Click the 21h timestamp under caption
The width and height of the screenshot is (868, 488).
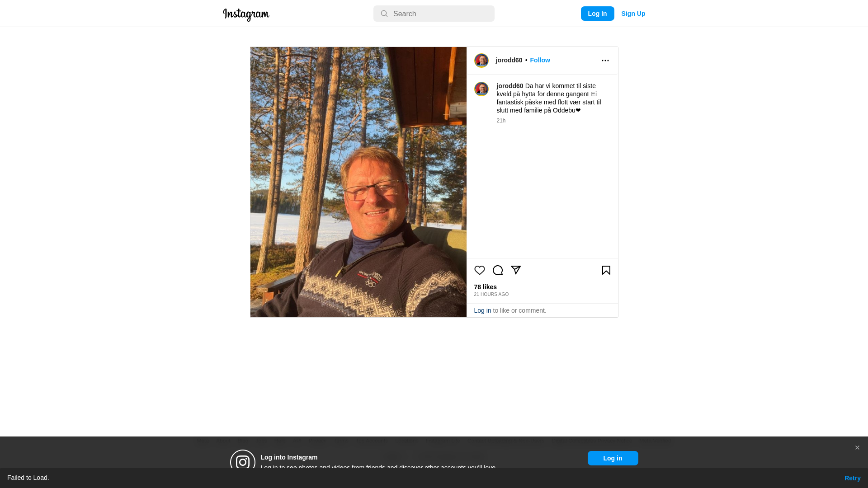click(x=501, y=121)
